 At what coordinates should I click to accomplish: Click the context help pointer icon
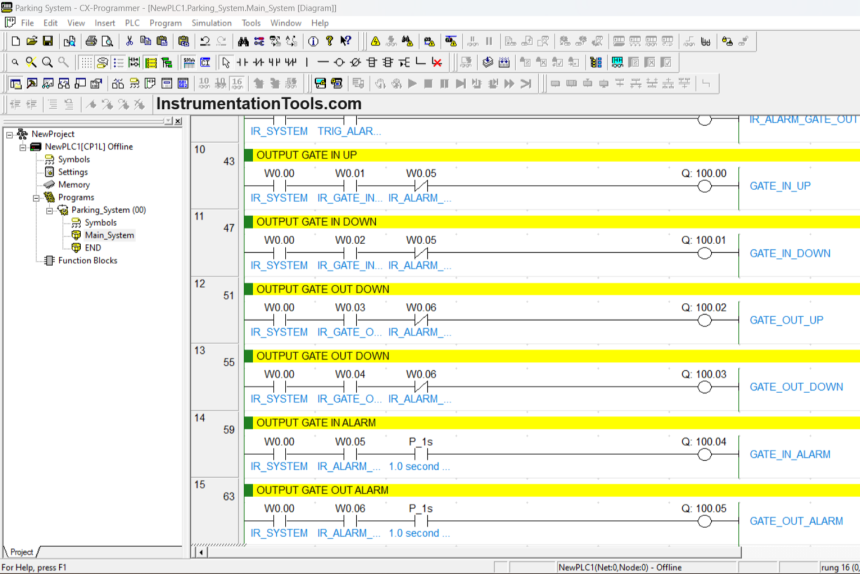[346, 41]
